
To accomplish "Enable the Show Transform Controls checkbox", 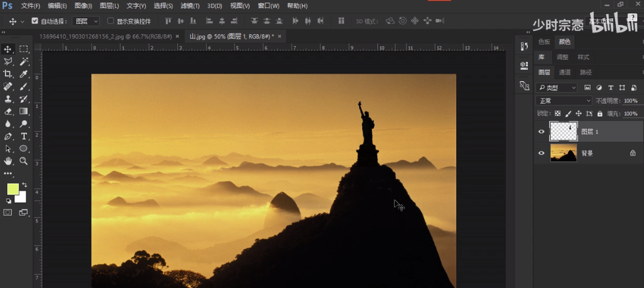I will pos(111,21).
